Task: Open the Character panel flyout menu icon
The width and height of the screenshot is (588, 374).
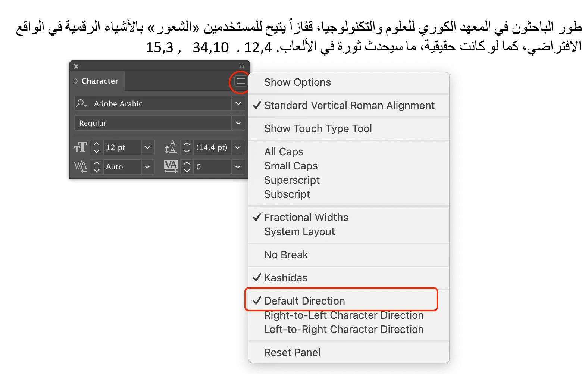Action: pos(241,81)
